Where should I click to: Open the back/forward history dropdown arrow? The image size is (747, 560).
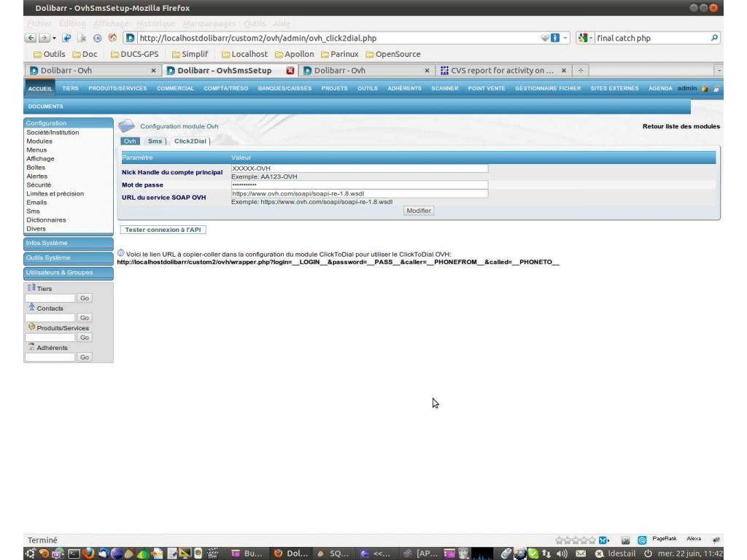point(54,38)
